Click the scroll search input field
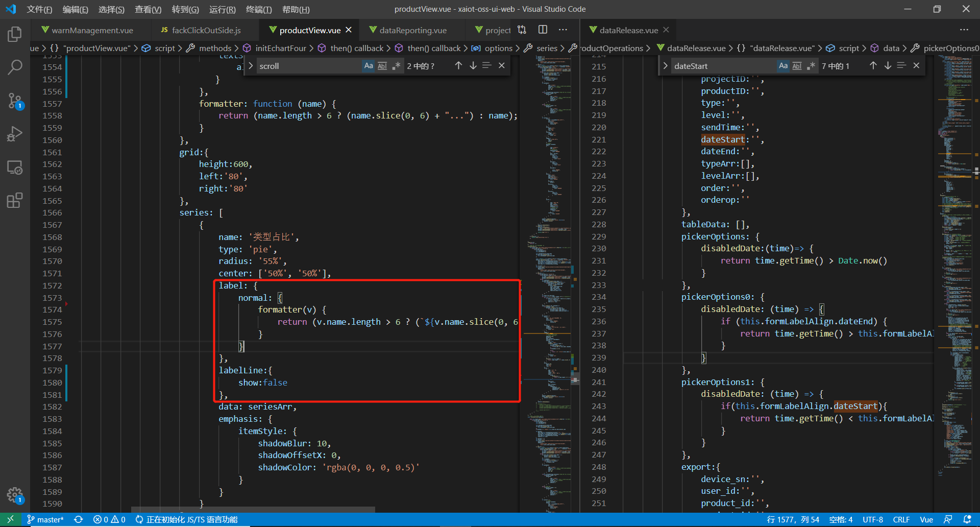 [309, 66]
